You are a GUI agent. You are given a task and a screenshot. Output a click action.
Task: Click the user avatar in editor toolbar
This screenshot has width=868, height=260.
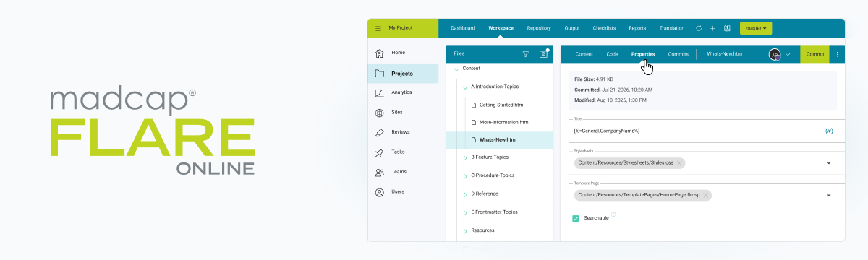pyautogui.click(x=775, y=54)
